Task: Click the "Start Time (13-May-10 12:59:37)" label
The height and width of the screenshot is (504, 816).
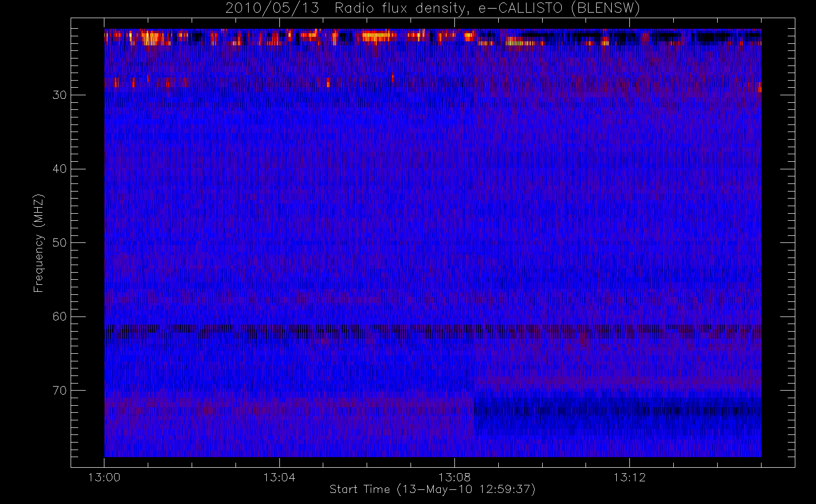Action: point(432,489)
